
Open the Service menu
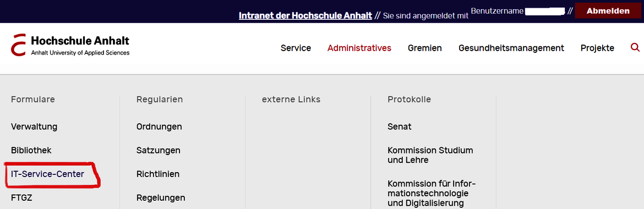click(x=296, y=48)
